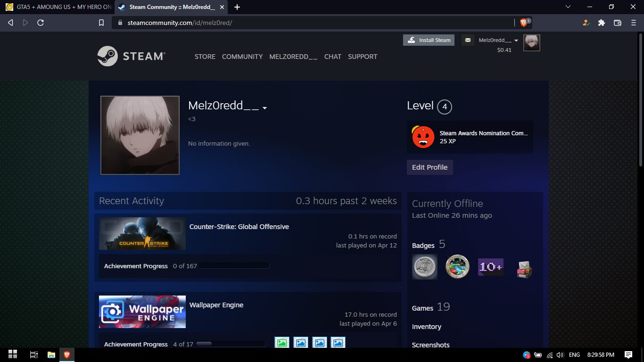Open the Windows Start menu
644x362 pixels.
pos(13,354)
